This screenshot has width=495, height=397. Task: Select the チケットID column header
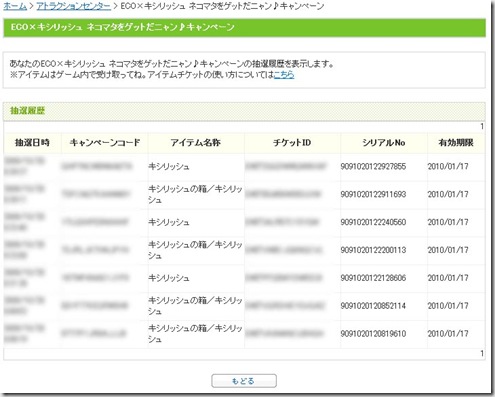[292, 143]
